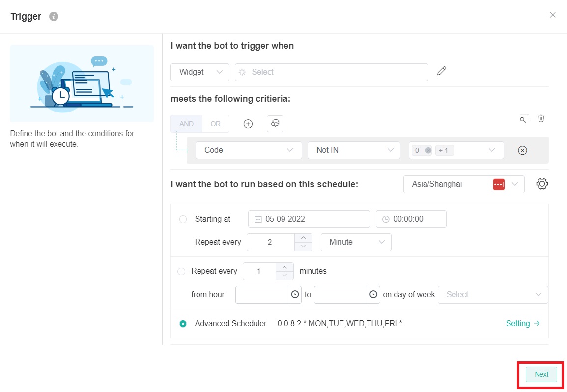Choose the AND logic toggle
The image size is (567, 392).
(x=186, y=124)
